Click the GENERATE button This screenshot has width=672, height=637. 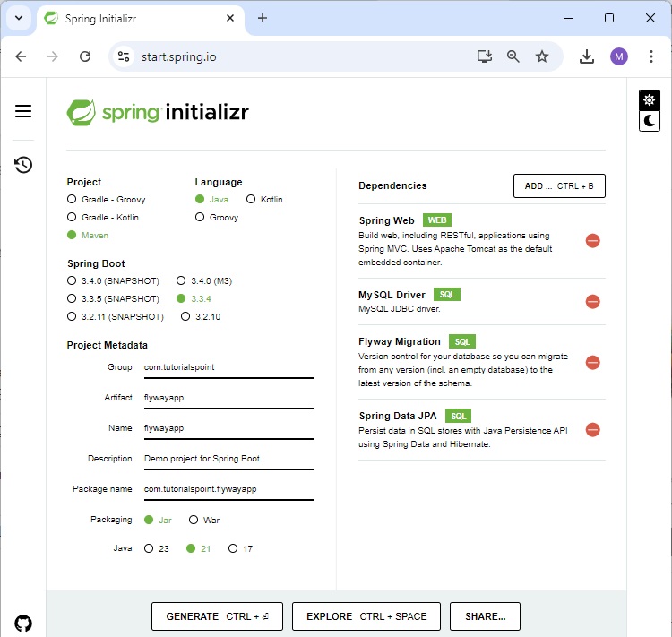[x=217, y=616]
